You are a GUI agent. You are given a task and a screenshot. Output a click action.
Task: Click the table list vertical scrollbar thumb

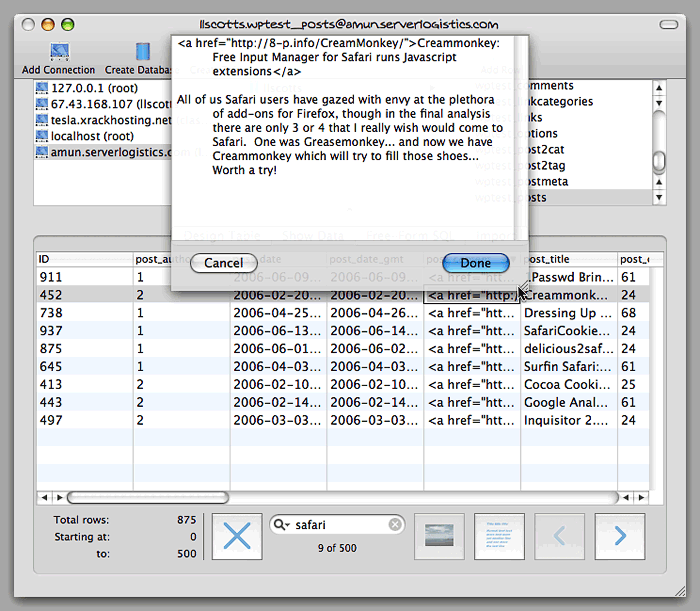pos(659,162)
